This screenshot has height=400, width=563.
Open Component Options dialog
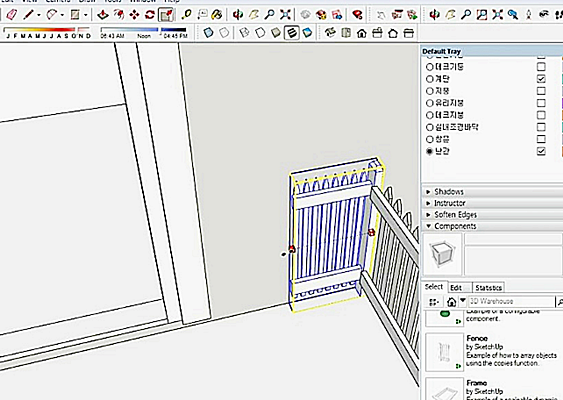(397, 14)
